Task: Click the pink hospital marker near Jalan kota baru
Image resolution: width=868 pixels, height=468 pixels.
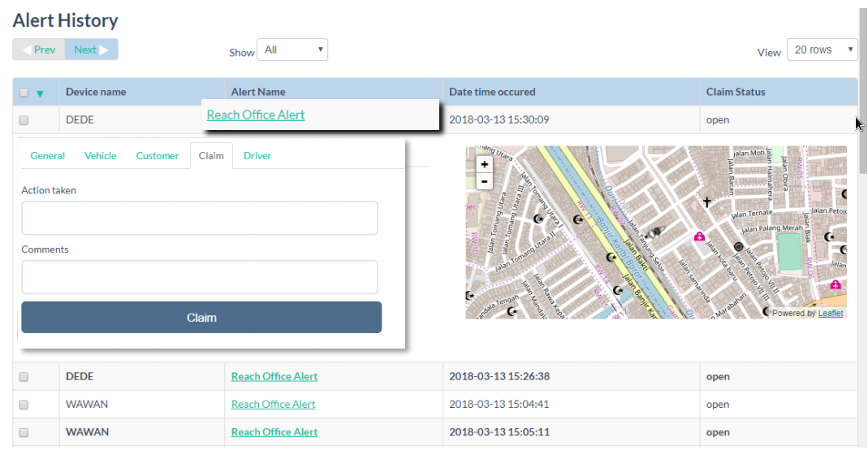Action: (698, 236)
